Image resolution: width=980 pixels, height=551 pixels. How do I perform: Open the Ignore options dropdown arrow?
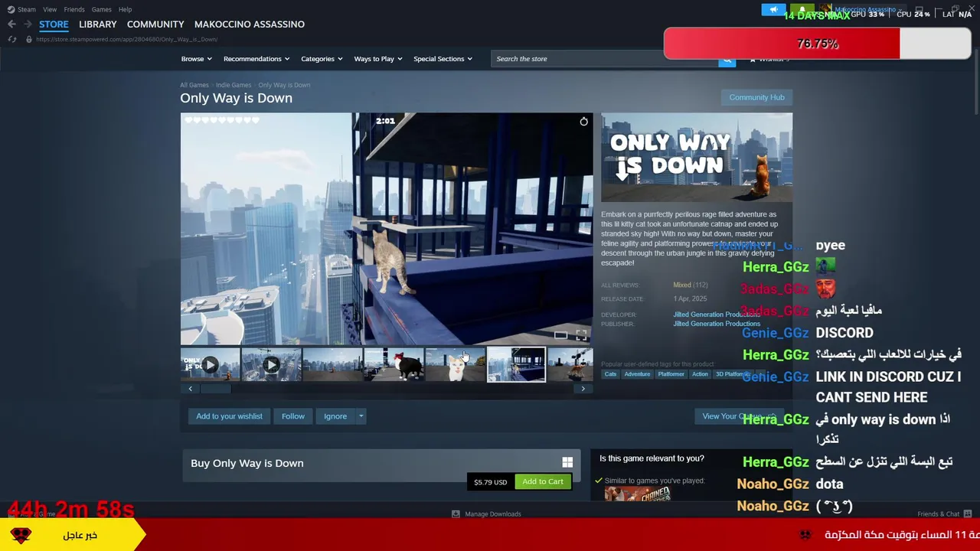[x=361, y=416]
